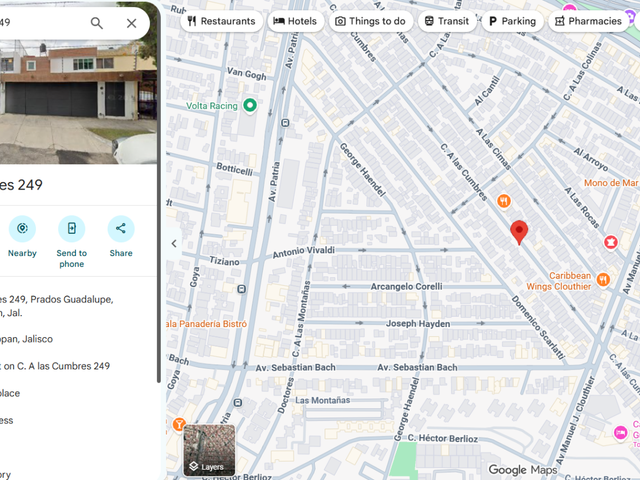Screen dimensions: 640x480
Task: Click the Panadería Bistró place label
Action: (207, 324)
